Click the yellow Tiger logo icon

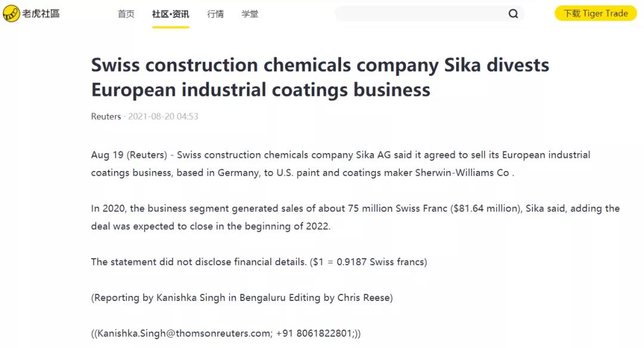pos(11,14)
